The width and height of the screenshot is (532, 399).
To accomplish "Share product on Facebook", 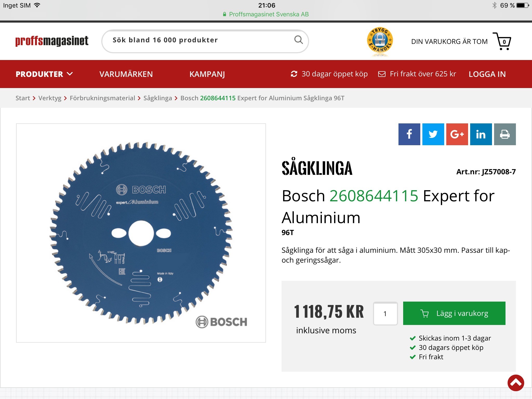I will (x=409, y=134).
